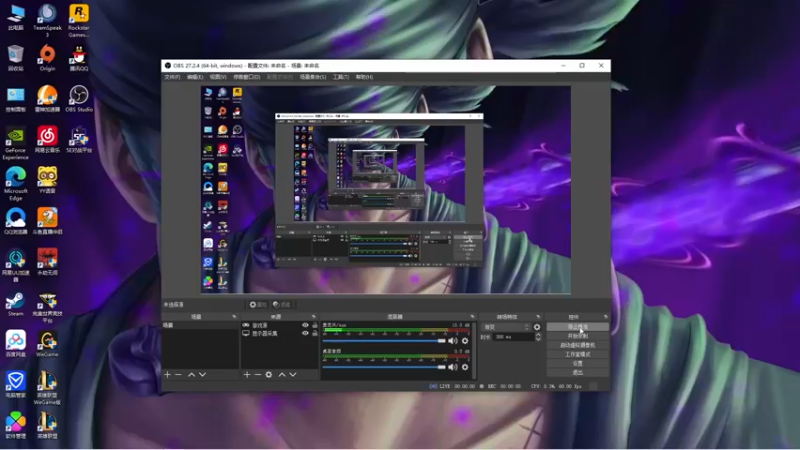Add a new scene with the plus icon

point(167,374)
